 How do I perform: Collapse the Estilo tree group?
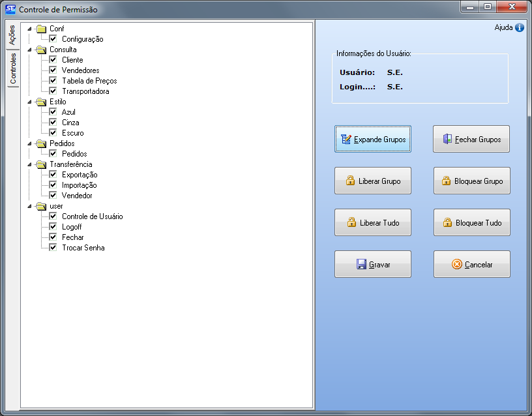(x=29, y=102)
